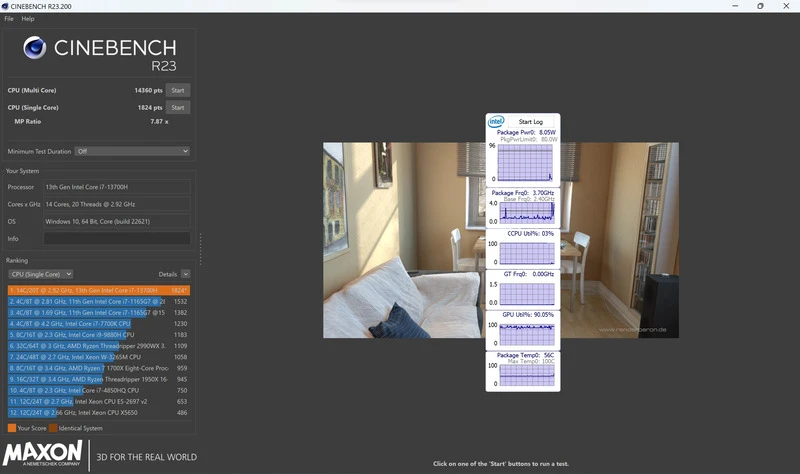Select the Xeon E5-2697 v2 ranking row

click(x=98, y=402)
